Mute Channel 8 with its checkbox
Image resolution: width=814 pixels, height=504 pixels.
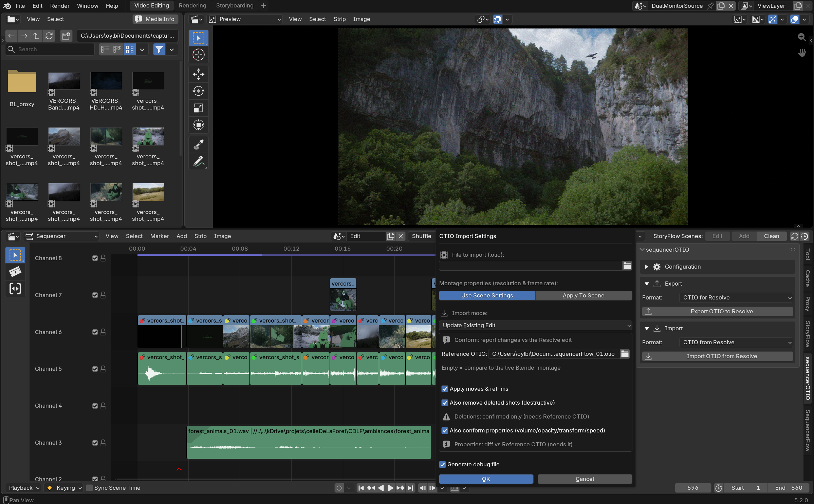(x=95, y=258)
